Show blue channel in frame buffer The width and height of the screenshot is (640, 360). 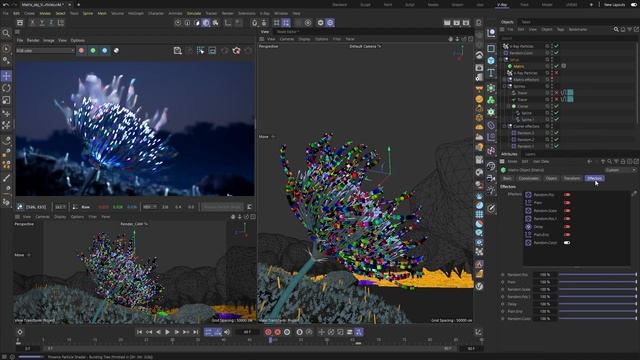[104, 51]
